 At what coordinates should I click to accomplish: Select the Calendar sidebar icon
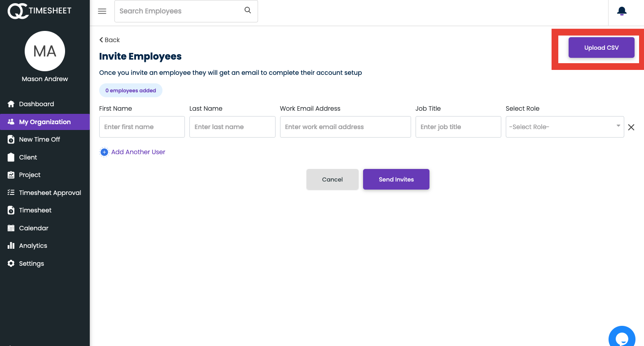coord(10,228)
